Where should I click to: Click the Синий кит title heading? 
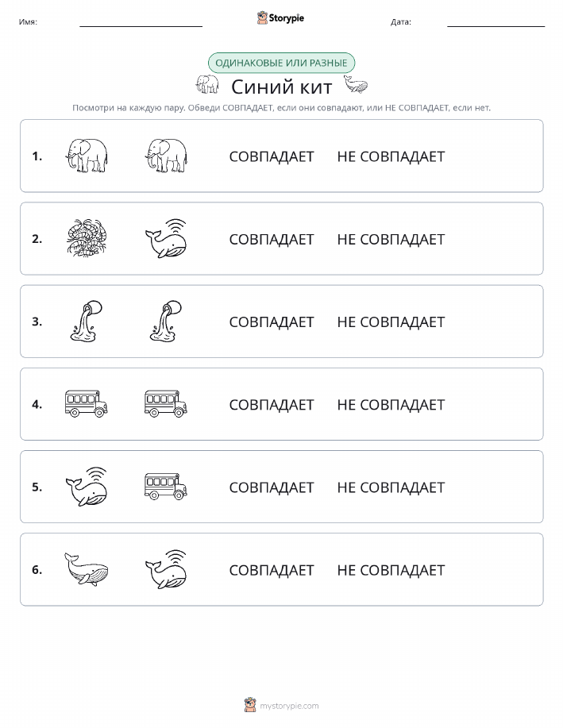(281, 87)
